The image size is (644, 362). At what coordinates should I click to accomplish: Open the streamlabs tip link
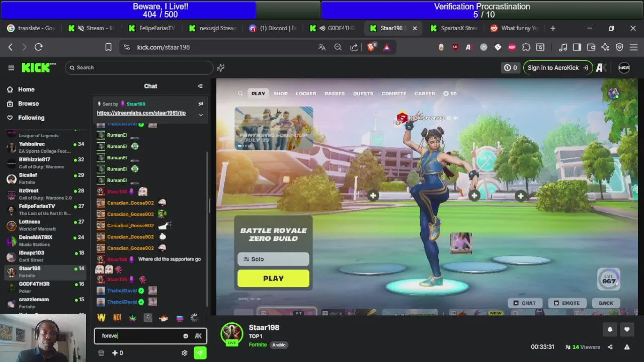(141, 113)
